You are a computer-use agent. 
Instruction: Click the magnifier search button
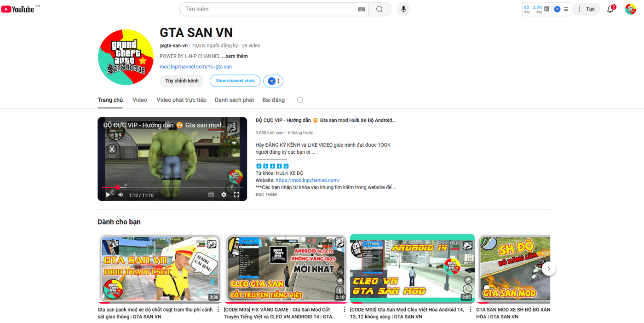click(x=379, y=9)
